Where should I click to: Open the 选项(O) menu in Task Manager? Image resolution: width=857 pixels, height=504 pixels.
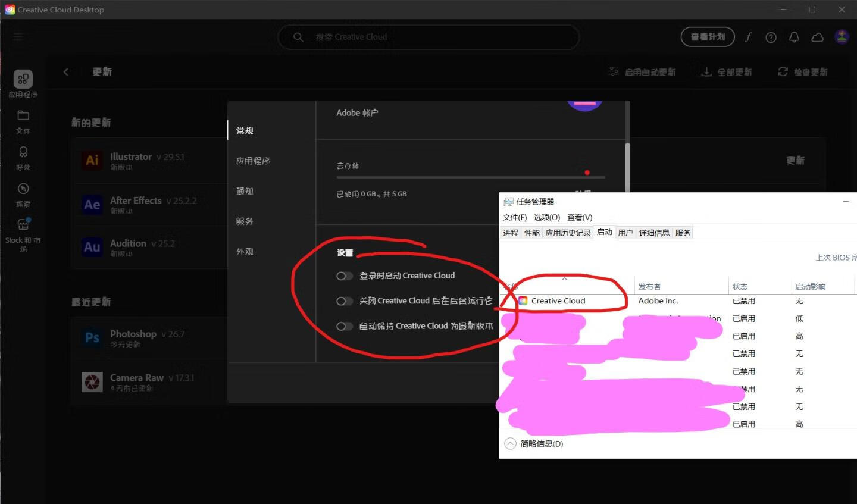pyautogui.click(x=547, y=217)
